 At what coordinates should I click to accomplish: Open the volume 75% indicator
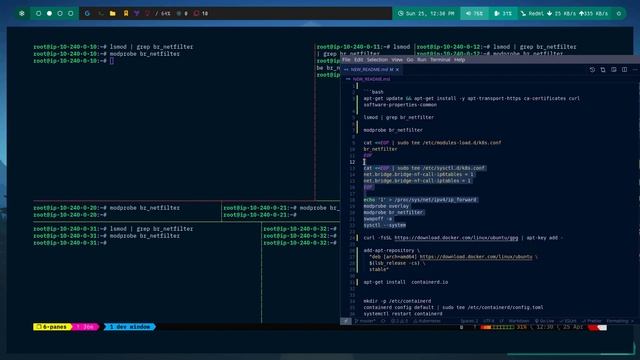(x=474, y=13)
